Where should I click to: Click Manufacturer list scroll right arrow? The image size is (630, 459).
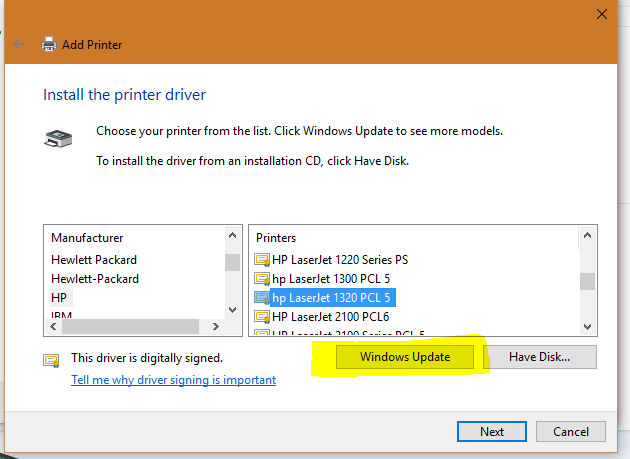click(216, 326)
